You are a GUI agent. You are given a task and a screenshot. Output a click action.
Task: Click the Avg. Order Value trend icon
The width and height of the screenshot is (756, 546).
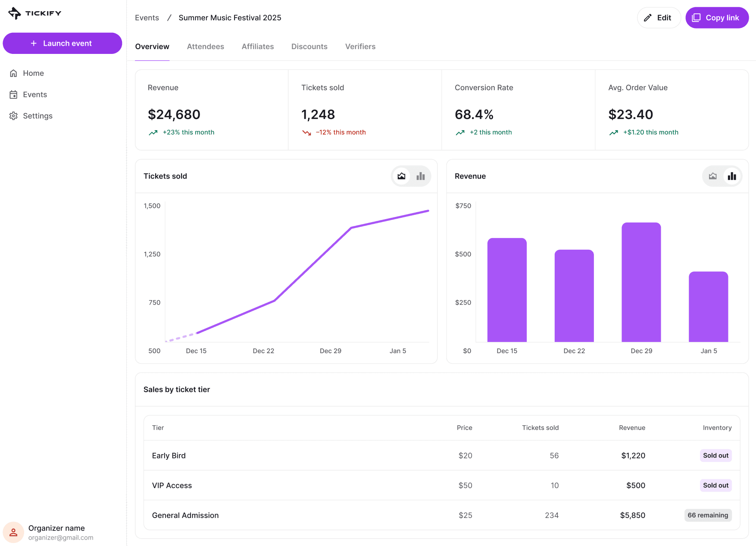[x=613, y=133]
